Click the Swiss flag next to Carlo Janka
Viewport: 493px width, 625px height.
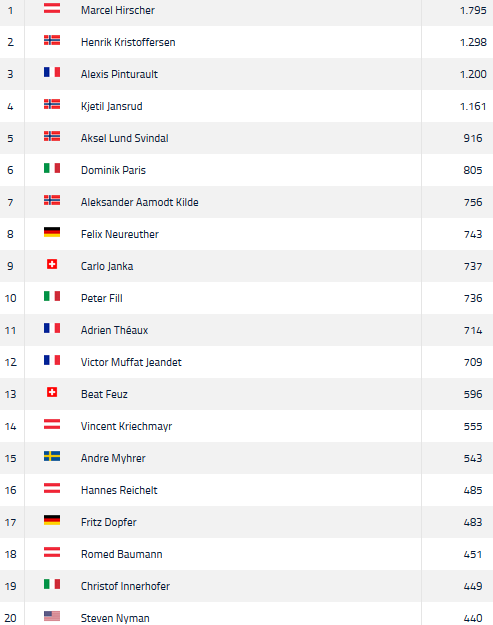tap(52, 264)
